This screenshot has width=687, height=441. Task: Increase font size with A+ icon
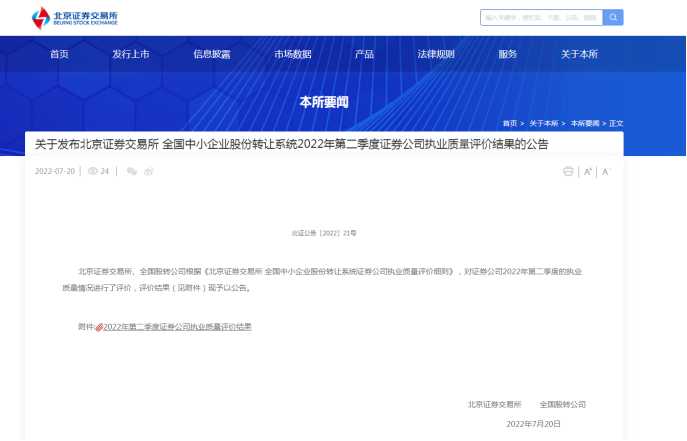pos(588,172)
